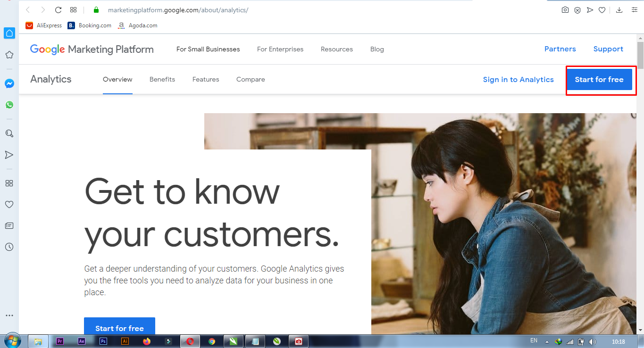Click the Analytics heading text
The height and width of the screenshot is (348, 644).
tap(51, 79)
